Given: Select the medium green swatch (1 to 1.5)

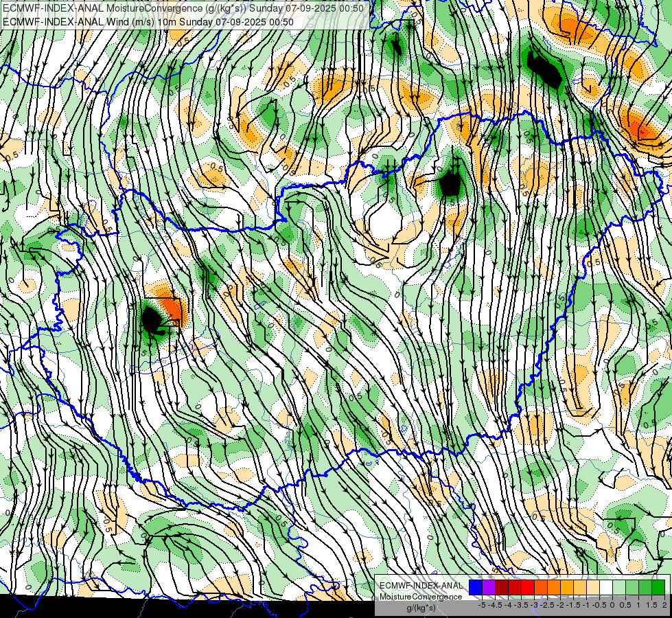Looking at the screenshot, I should tap(645, 588).
